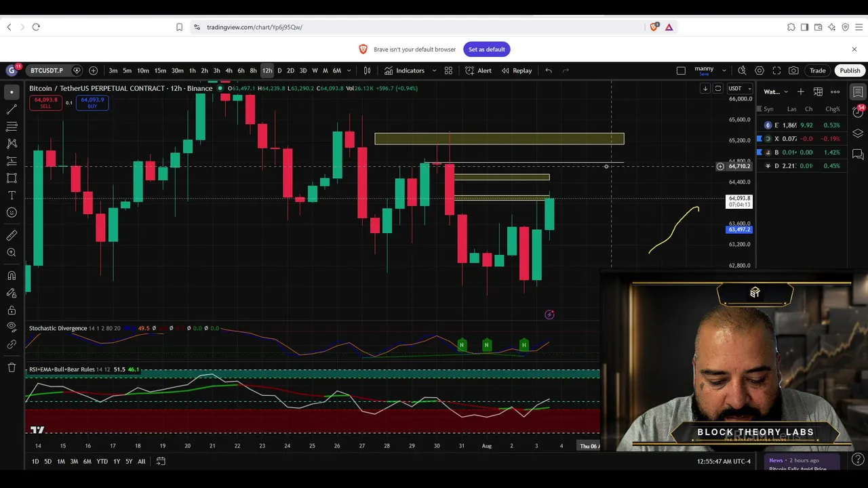The height and width of the screenshot is (488, 868).
Task: Select the 4h timeframe
Action: click(229, 70)
